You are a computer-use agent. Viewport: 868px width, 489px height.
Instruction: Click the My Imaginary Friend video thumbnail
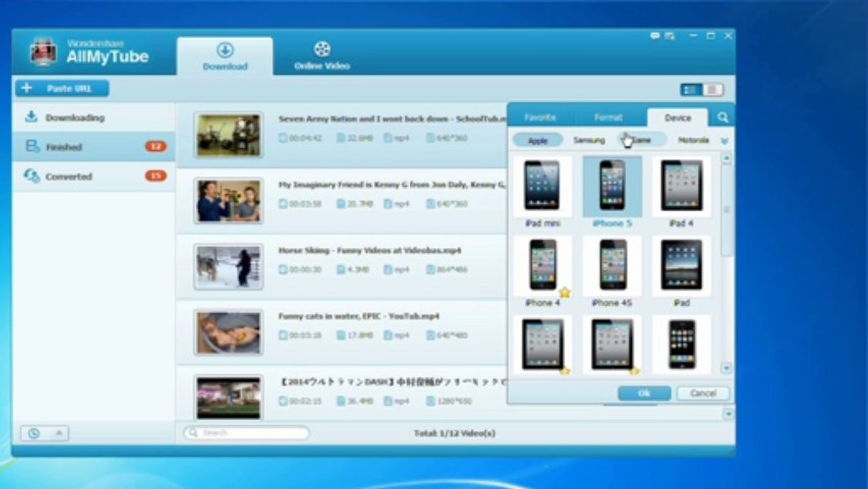point(228,201)
